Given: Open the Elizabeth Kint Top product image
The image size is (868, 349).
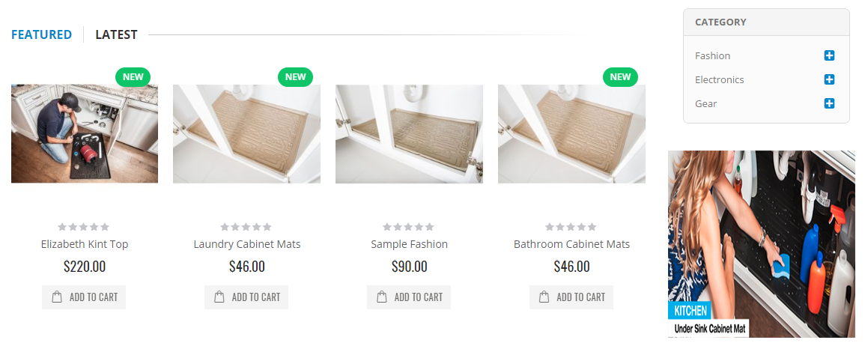Looking at the screenshot, I should click(x=85, y=133).
